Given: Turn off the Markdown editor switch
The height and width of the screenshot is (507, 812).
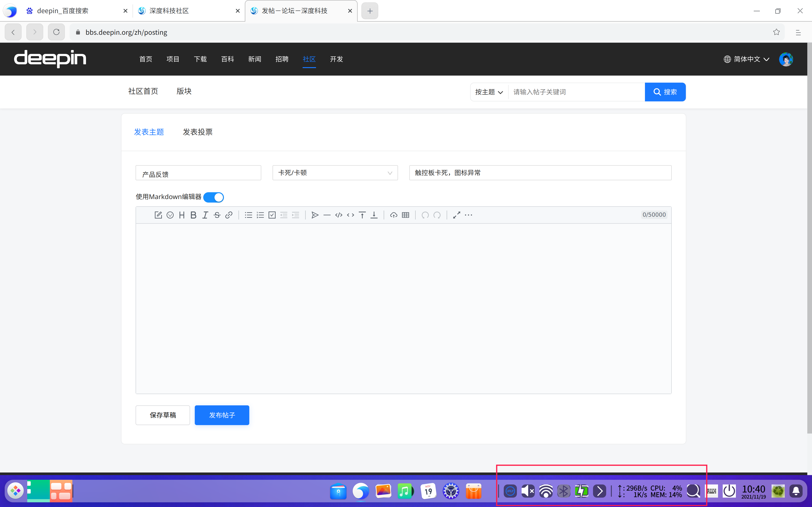Looking at the screenshot, I should pos(213,197).
